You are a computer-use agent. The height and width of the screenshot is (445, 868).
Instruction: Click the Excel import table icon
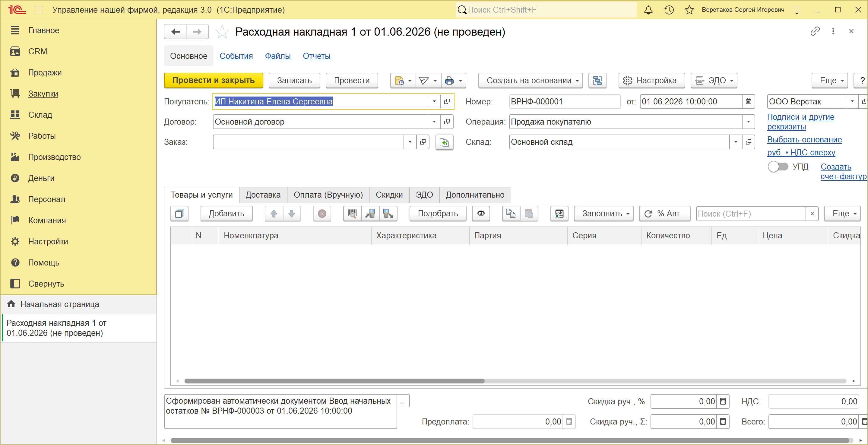559,214
